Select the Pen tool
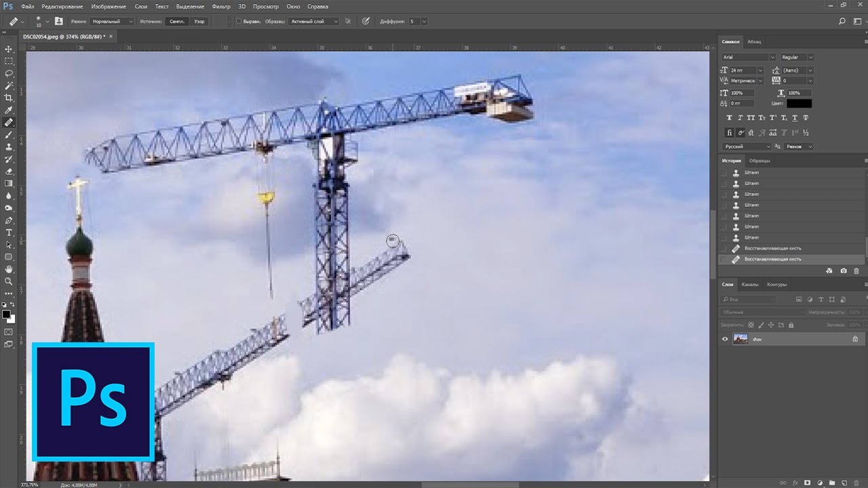Screen dimensions: 868x488 [x=9, y=220]
